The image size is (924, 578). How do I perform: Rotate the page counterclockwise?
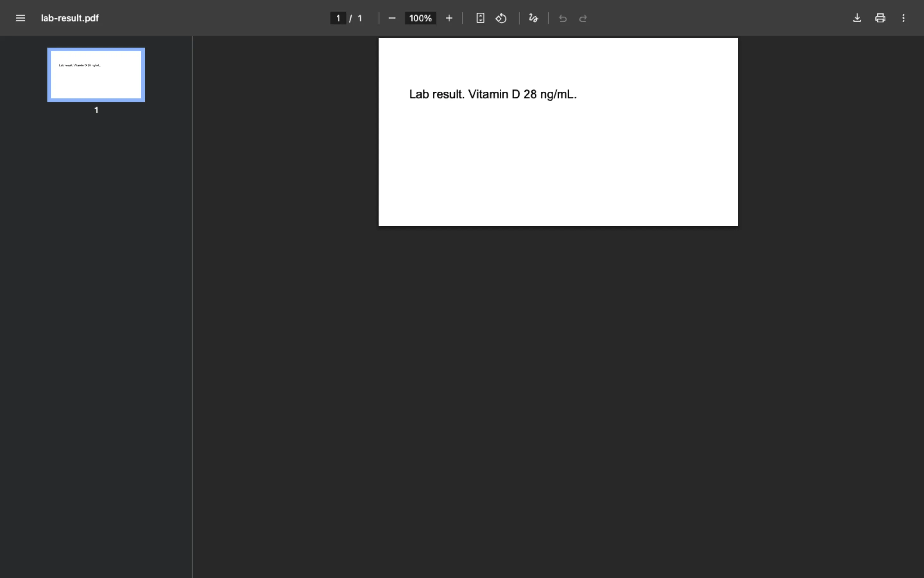[501, 18]
